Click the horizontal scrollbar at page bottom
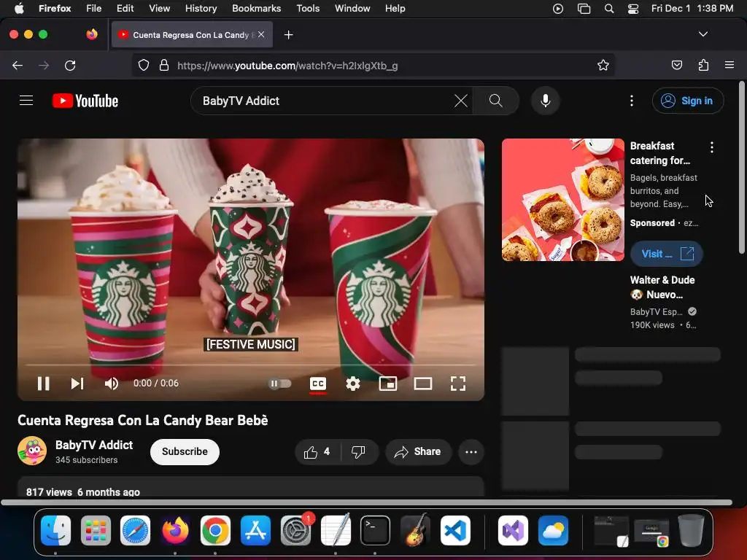Image resolution: width=747 pixels, height=560 pixels. (x=366, y=502)
